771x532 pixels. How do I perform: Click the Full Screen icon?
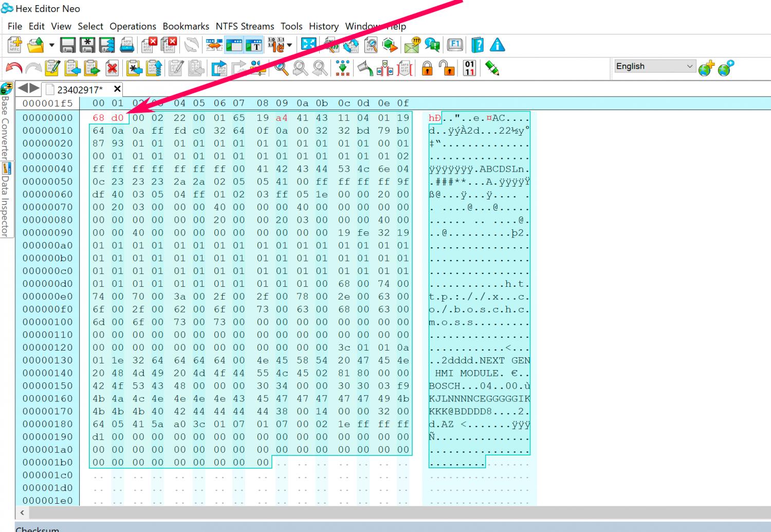308,45
